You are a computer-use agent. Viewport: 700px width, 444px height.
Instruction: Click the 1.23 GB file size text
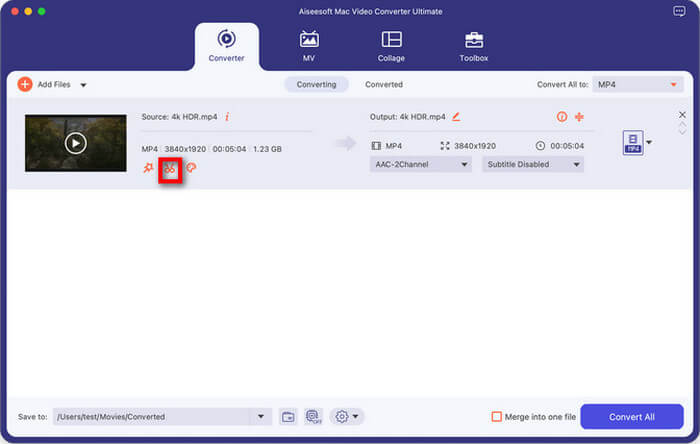click(267, 149)
